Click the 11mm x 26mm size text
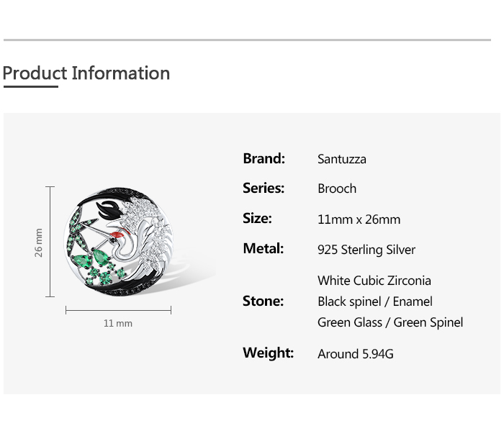Viewport: 504px width, 436px height. tap(359, 219)
